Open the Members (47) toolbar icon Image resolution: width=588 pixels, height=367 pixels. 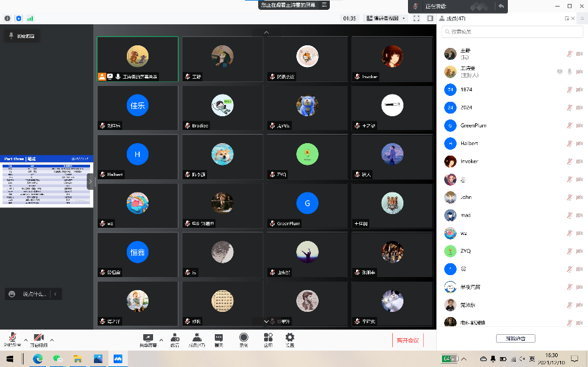click(196, 339)
